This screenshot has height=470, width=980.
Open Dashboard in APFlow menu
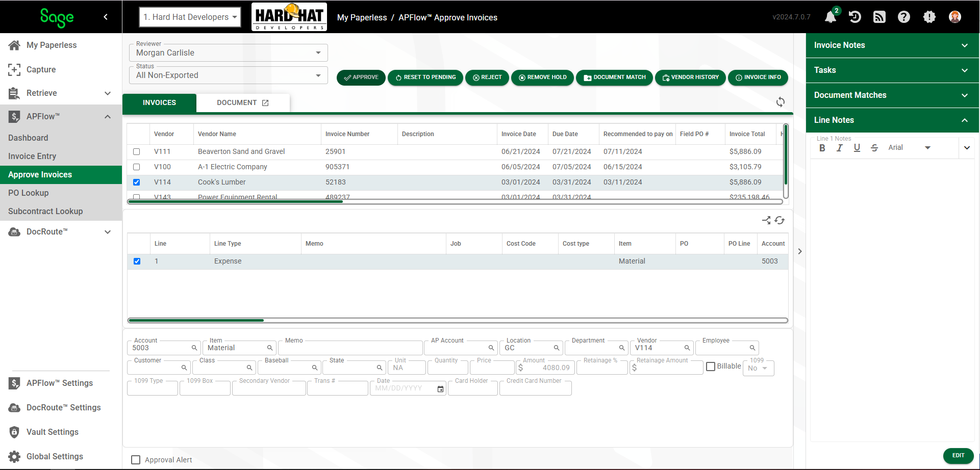point(28,138)
